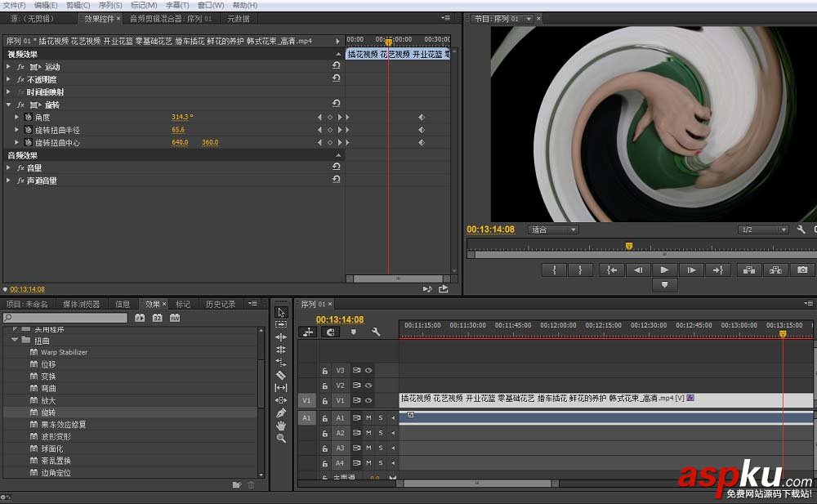Select the Slide tool
This screenshot has width=817, height=504.
[x=281, y=400]
